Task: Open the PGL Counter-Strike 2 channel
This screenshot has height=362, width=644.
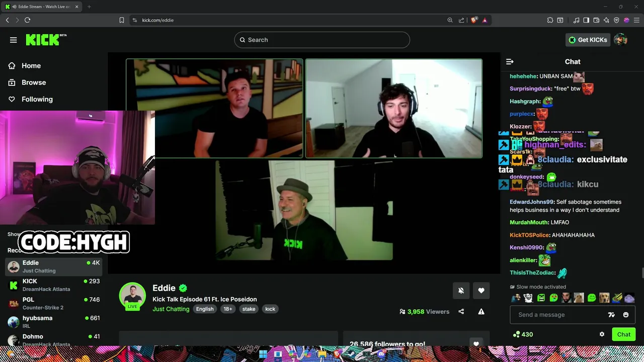Action: pyautogui.click(x=54, y=303)
